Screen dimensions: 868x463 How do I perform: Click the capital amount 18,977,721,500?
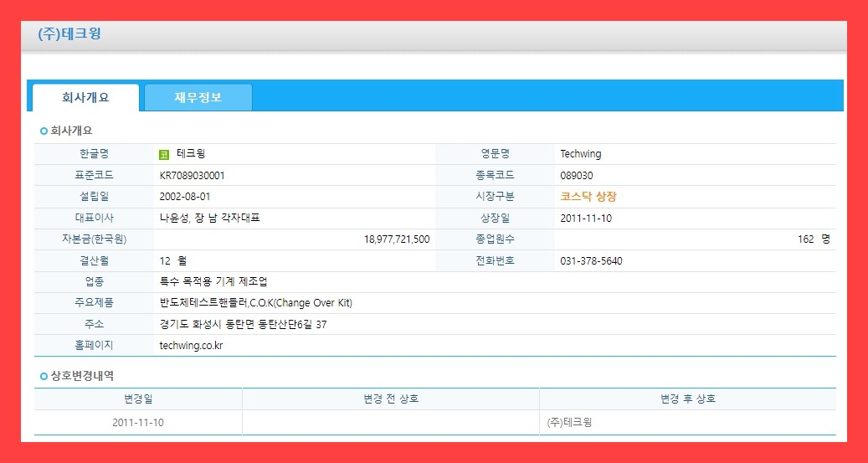(x=397, y=239)
